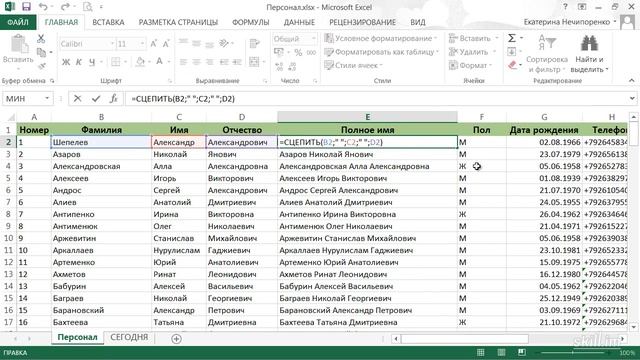Image resolution: width=640 pixels, height=360 pixels.
Task: Click the Copy icon in clipboard group
Action: coord(41,52)
